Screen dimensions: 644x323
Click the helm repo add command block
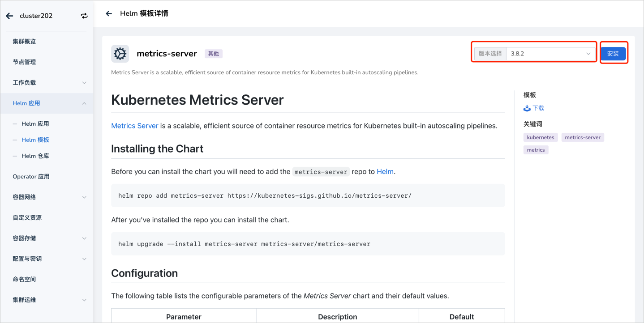(x=308, y=195)
